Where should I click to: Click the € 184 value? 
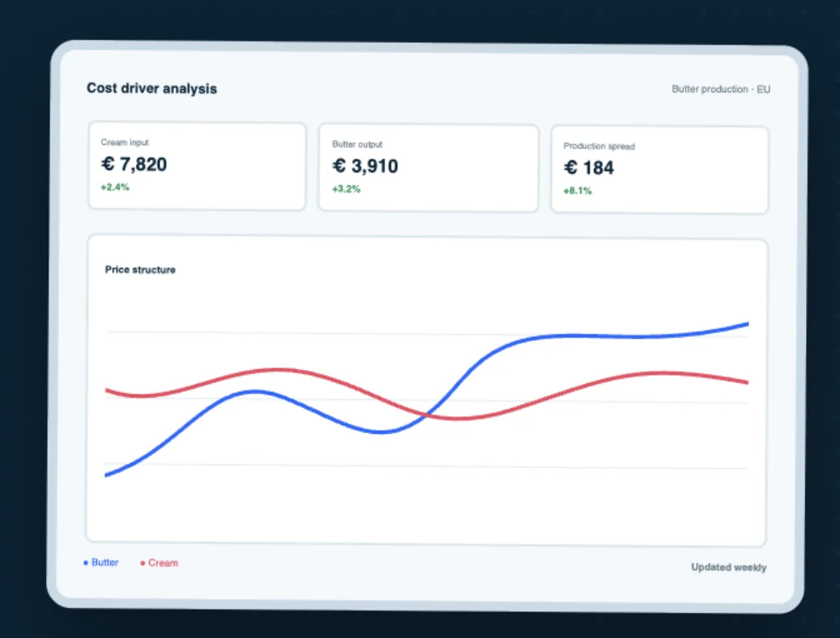click(589, 168)
